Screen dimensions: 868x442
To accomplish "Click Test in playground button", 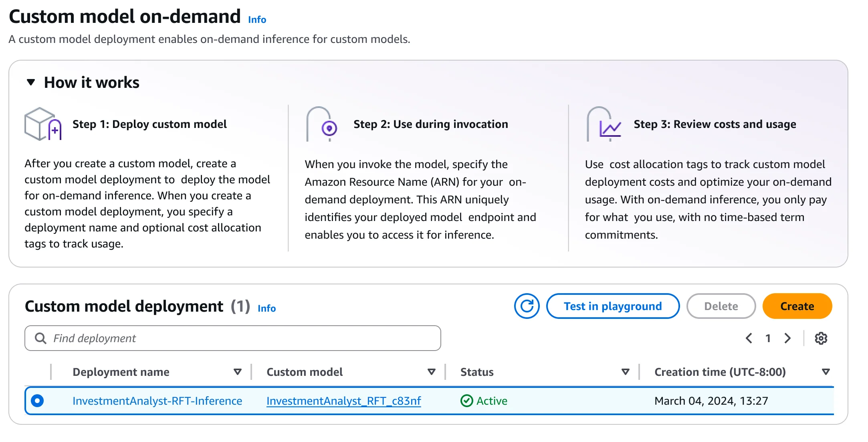I will pos(613,306).
